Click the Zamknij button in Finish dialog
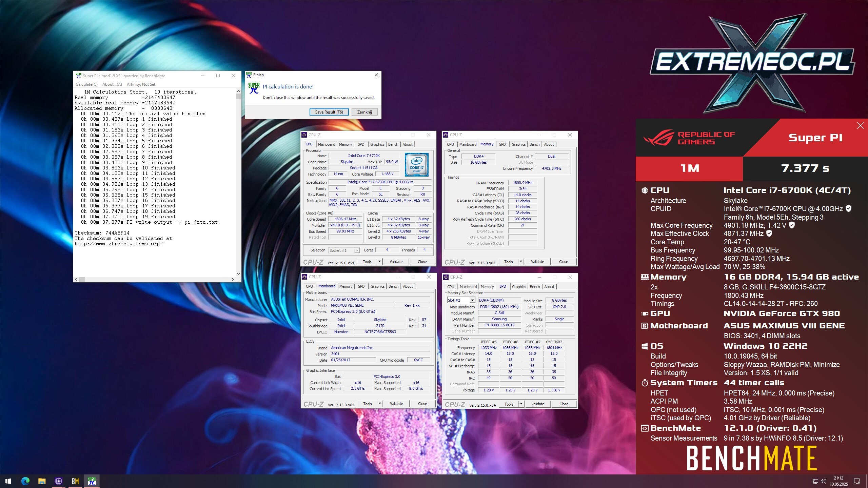This screenshot has width=868, height=488. pos(364,112)
